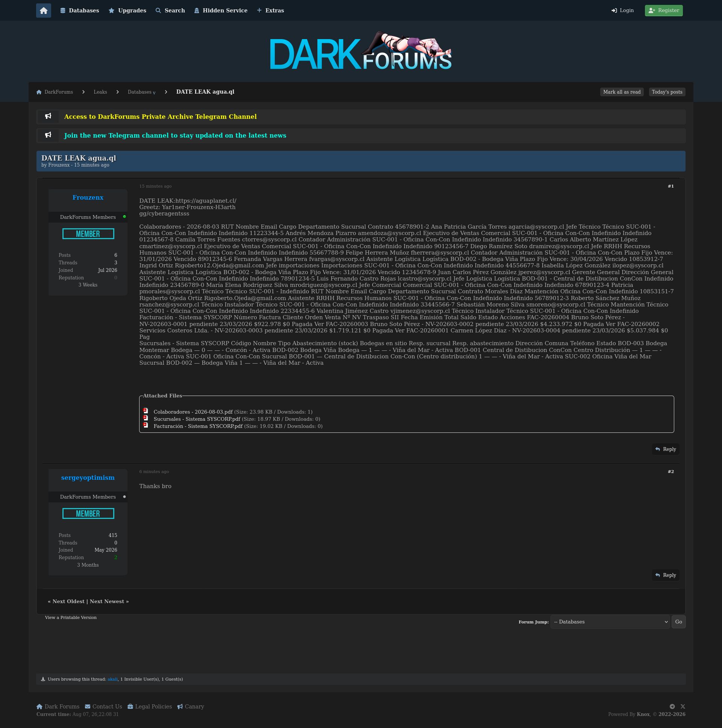Image resolution: width=722 pixels, height=728 pixels.
Task: Download Colaboradores - 2026-08-03.pdf
Action: (x=193, y=412)
